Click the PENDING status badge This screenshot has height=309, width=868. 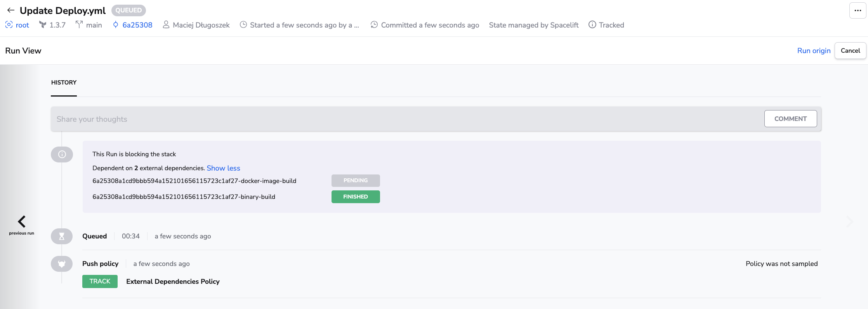pos(356,181)
